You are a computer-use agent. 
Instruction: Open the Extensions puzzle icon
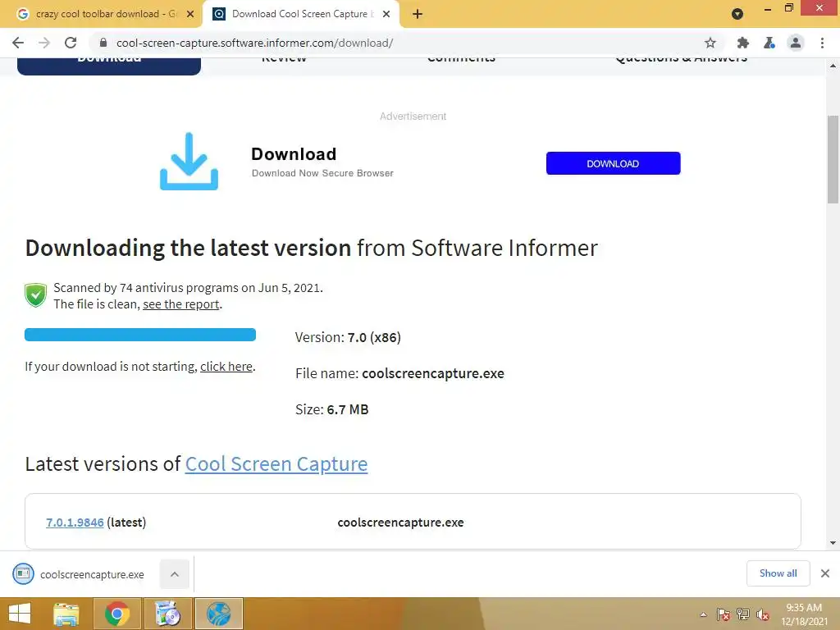click(x=742, y=43)
